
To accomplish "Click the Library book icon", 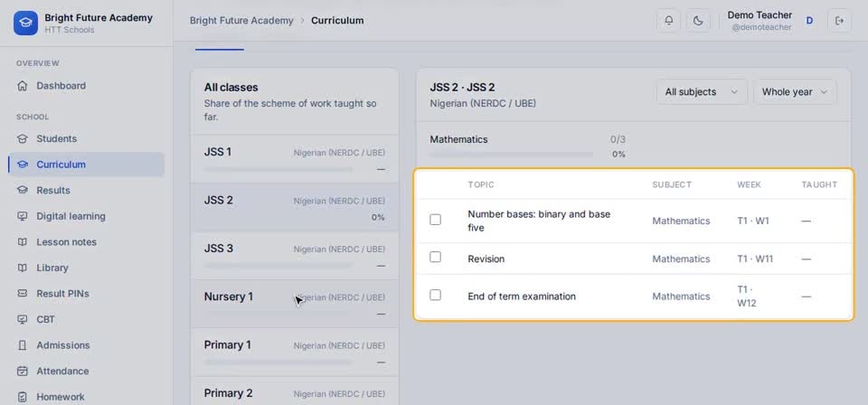I will coord(22,268).
